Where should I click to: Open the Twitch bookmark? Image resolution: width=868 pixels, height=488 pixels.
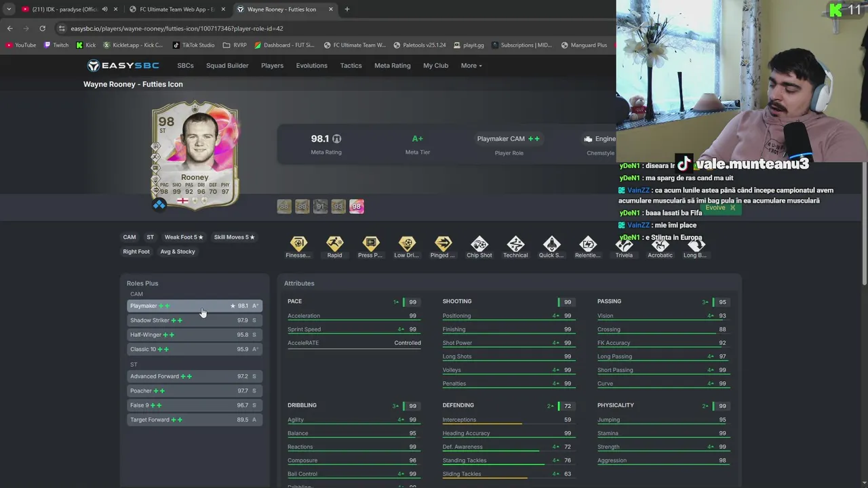coord(56,45)
